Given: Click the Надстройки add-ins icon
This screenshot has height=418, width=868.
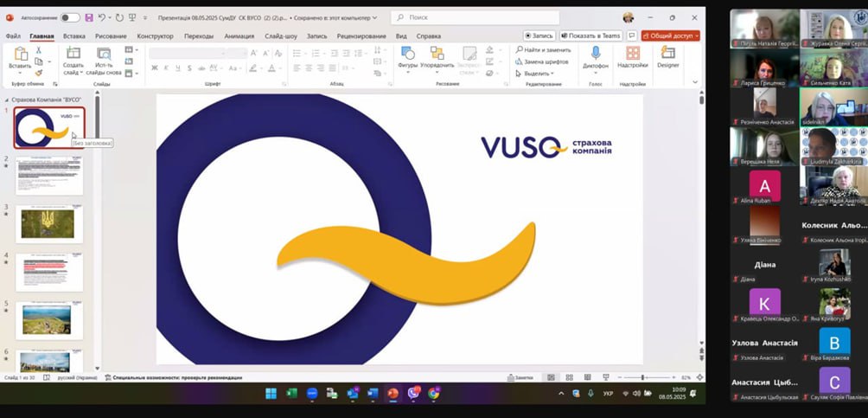Looking at the screenshot, I should (x=633, y=53).
